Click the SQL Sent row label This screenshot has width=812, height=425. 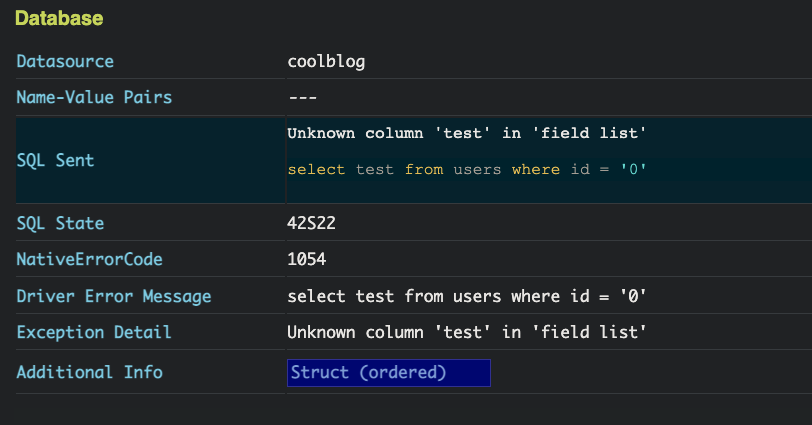(x=55, y=160)
